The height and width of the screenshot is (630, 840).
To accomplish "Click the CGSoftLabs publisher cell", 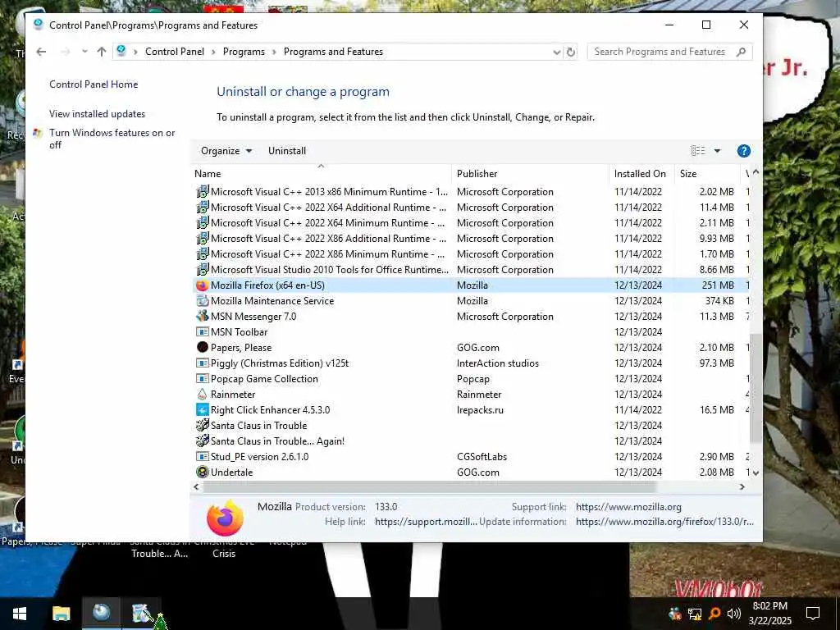I will [x=482, y=457].
